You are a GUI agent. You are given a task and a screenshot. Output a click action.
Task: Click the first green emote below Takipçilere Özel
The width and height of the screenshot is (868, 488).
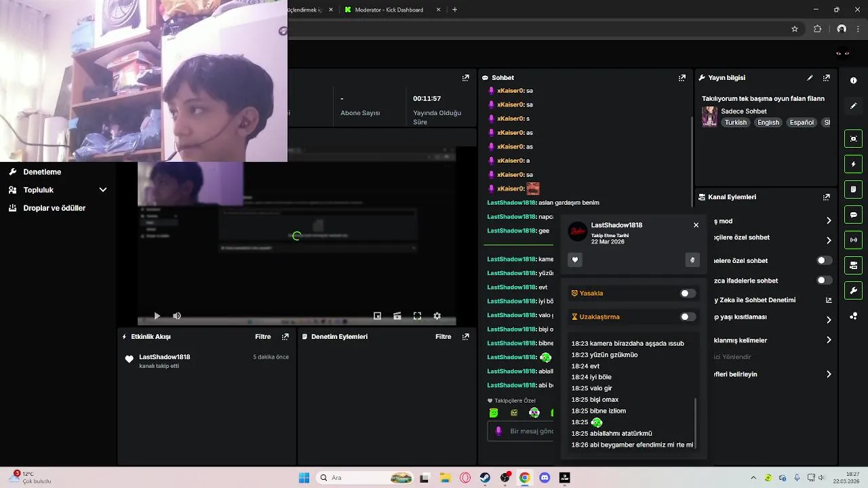[x=494, y=413]
